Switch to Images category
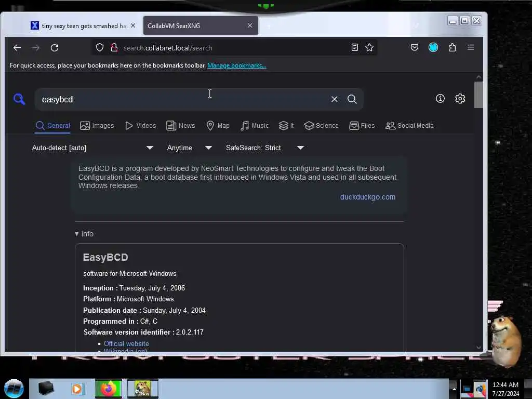Screen dimensions: 532x399 97,126
